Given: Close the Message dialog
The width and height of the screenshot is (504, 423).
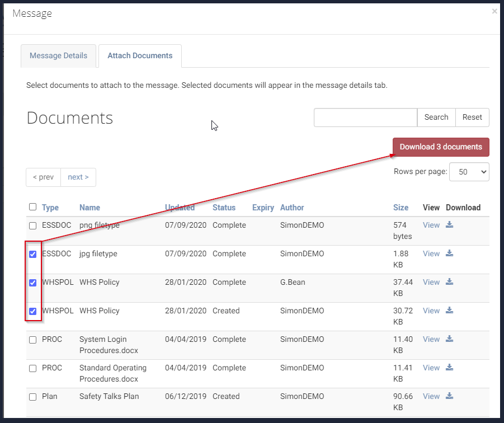Looking at the screenshot, I should (494, 12).
